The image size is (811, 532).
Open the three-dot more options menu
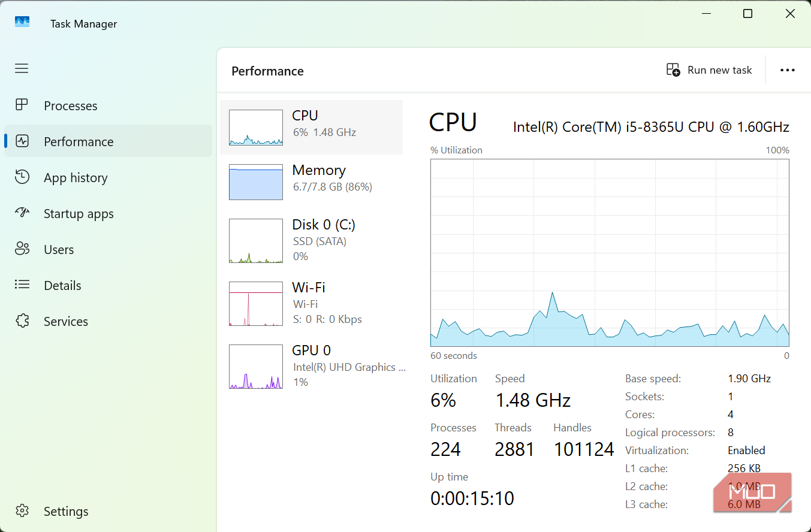(787, 70)
